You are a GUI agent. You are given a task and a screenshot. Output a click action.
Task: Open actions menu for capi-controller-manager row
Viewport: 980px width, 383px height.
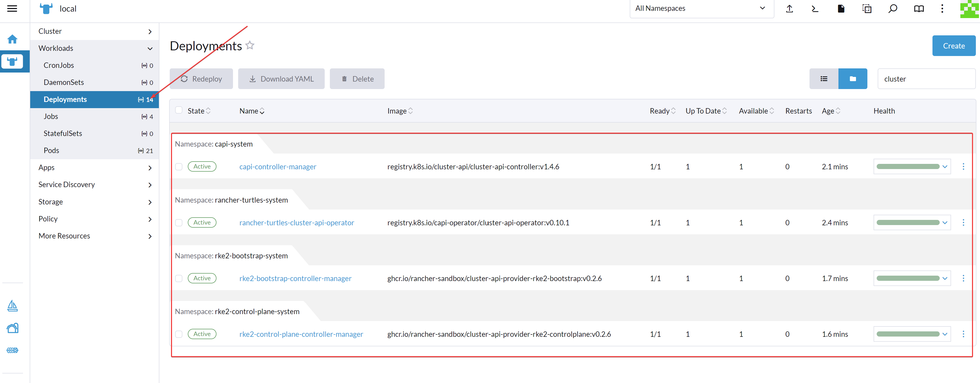(963, 166)
